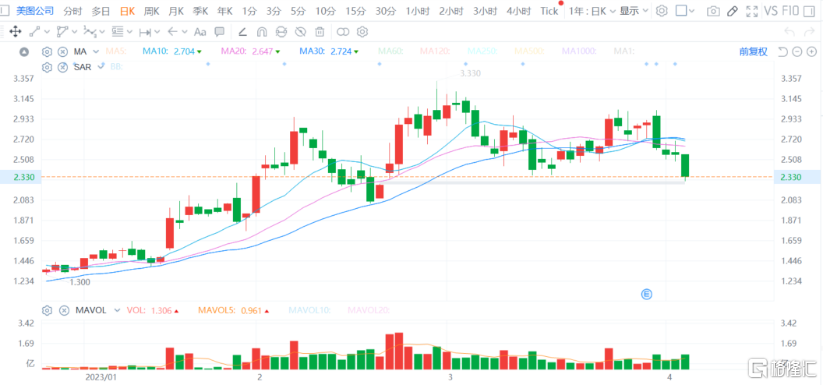The height and width of the screenshot is (385, 823).
Task: Select the polygon shape drawing tool
Action: [62, 32]
